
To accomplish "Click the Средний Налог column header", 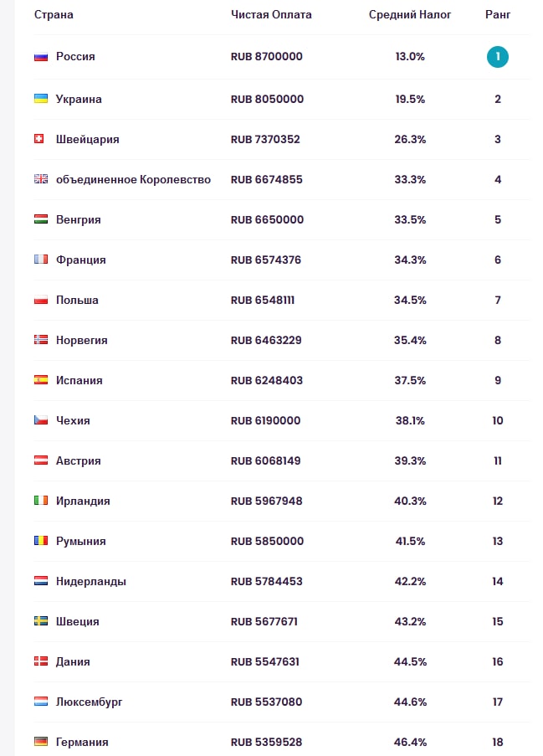I will point(410,15).
